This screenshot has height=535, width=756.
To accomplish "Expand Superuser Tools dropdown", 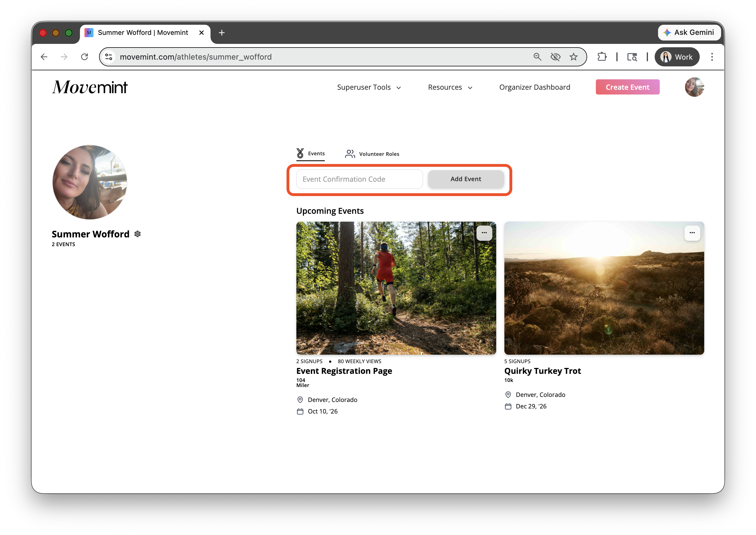I will pyautogui.click(x=369, y=87).
